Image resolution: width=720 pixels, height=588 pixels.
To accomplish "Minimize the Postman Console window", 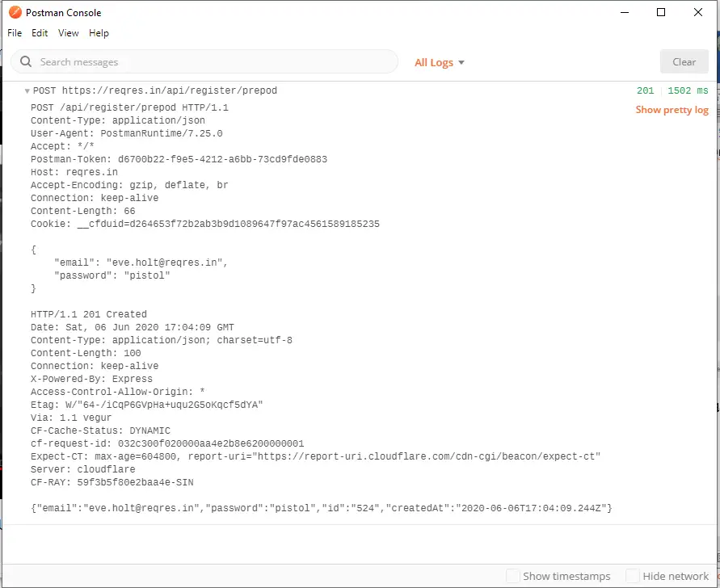I will 625,12.
